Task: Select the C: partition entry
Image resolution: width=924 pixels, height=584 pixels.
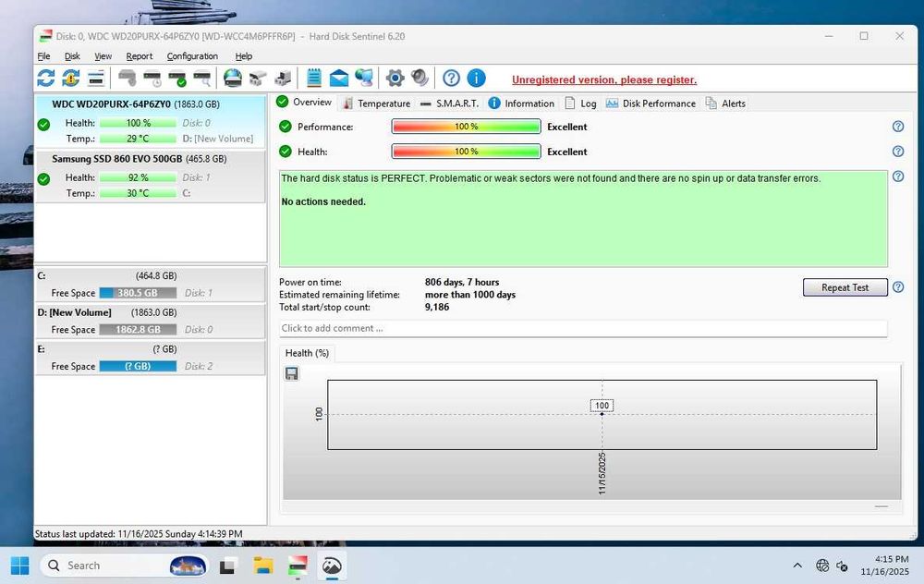Action: pyautogui.click(x=151, y=284)
